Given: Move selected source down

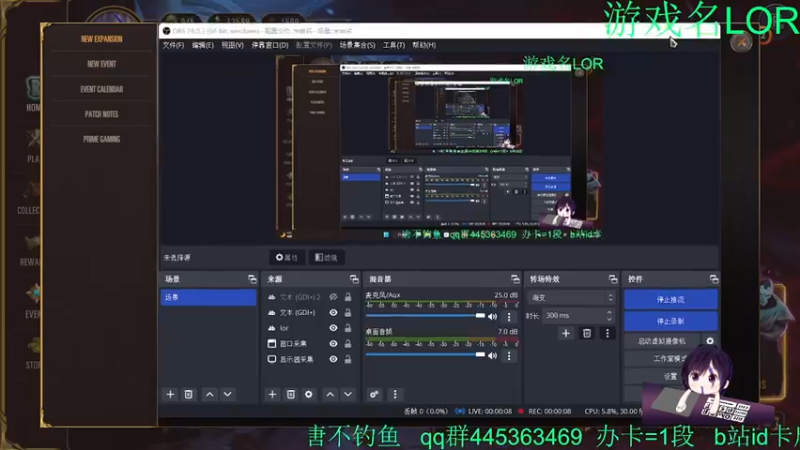Looking at the screenshot, I should tap(348, 394).
